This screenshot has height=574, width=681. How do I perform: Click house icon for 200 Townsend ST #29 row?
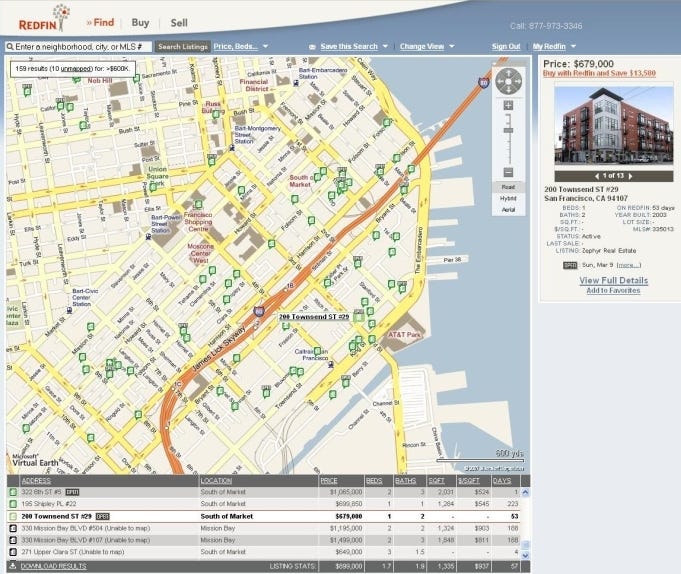tap(13, 516)
